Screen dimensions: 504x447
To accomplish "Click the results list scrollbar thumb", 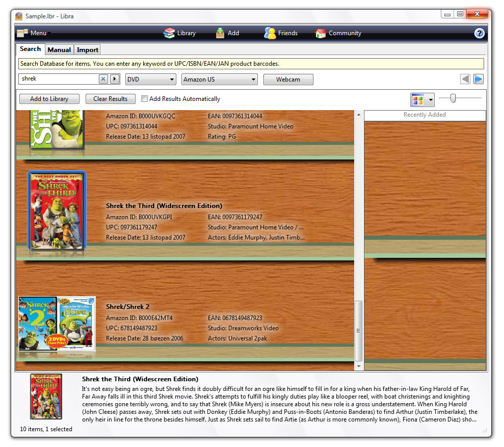I will (359, 331).
